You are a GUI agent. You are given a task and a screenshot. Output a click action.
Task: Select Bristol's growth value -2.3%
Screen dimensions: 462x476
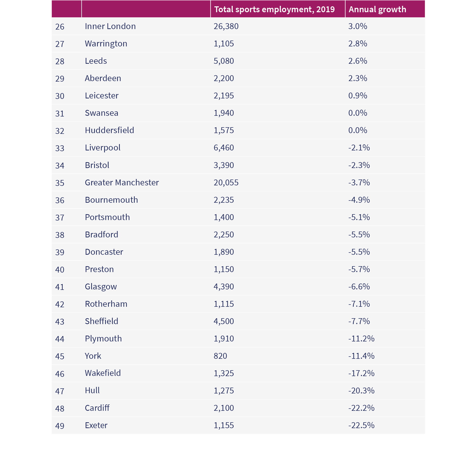[x=359, y=165]
